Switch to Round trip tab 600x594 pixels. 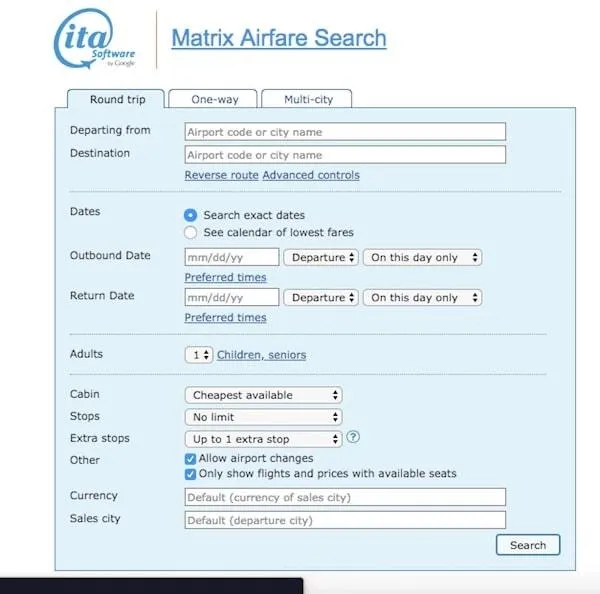coord(116,99)
